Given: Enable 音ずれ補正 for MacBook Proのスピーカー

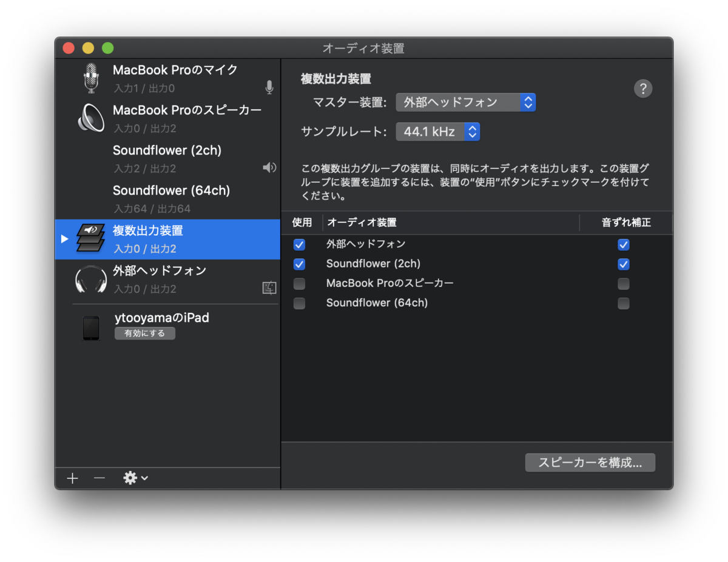Looking at the screenshot, I should click(x=624, y=284).
